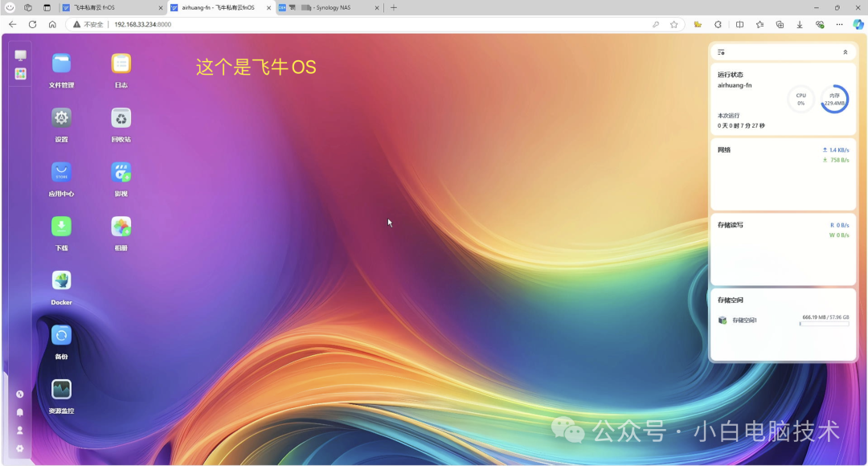Click the 网络 network widget card
This screenshot has height=466, width=868.
click(783, 174)
